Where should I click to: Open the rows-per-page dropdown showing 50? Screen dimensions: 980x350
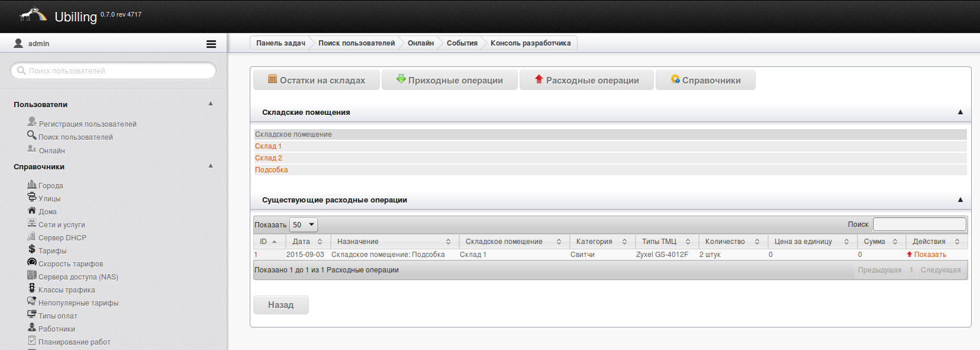pyautogui.click(x=304, y=225)
